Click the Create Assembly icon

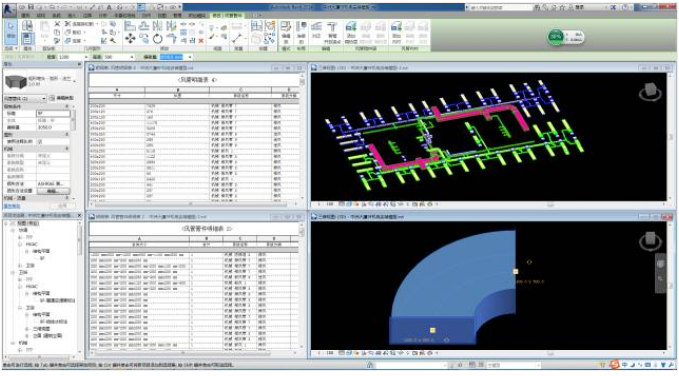pyautogui.click(x=257, y=26)
